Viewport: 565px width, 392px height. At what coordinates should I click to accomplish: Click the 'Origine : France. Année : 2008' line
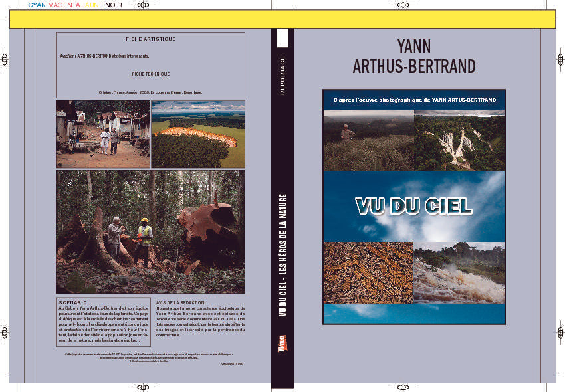pos(150,92)
